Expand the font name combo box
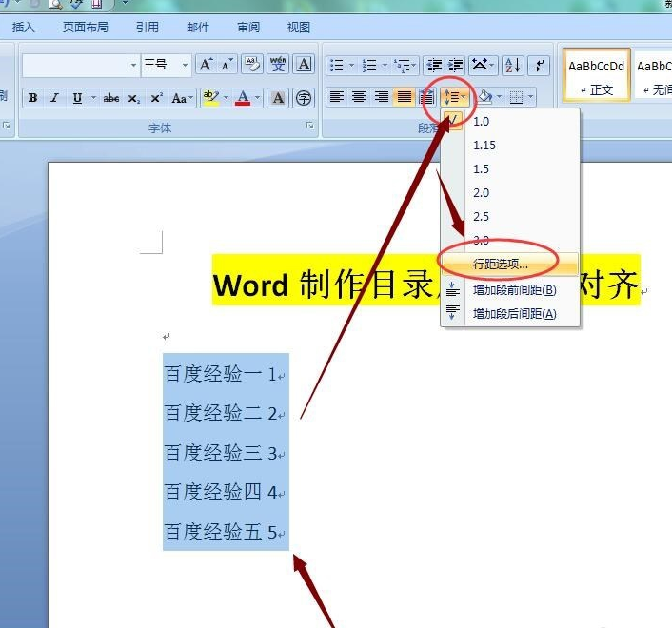Viewport: 672px width, 628px height. pos(133,65)
